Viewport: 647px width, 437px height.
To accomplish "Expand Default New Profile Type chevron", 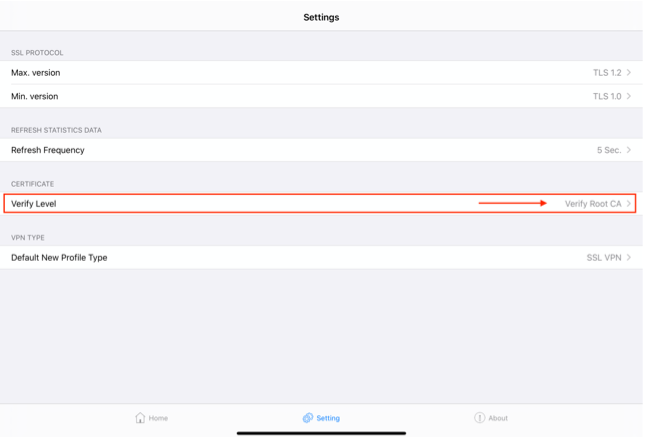I will (629, 258).
